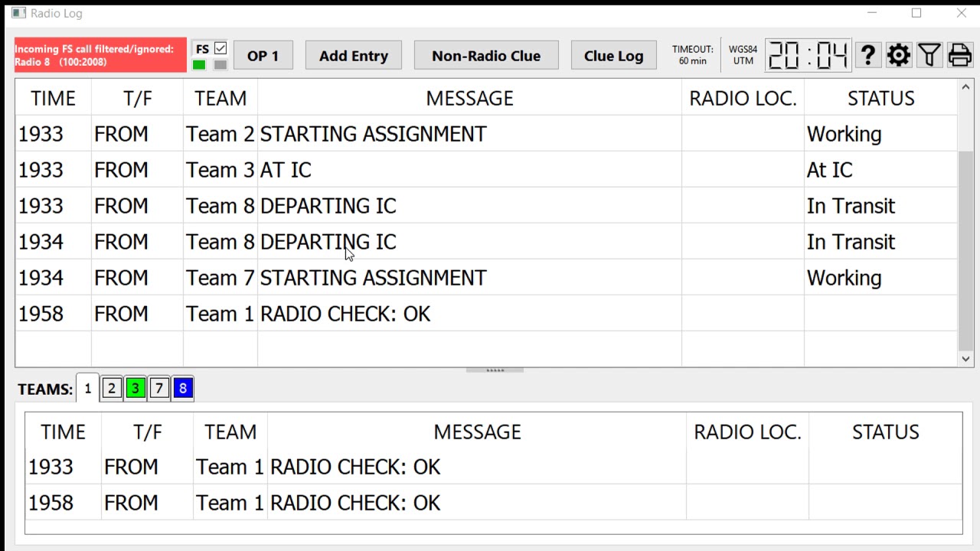
Task: Click the T/F column header in main log
Action: 138,98
